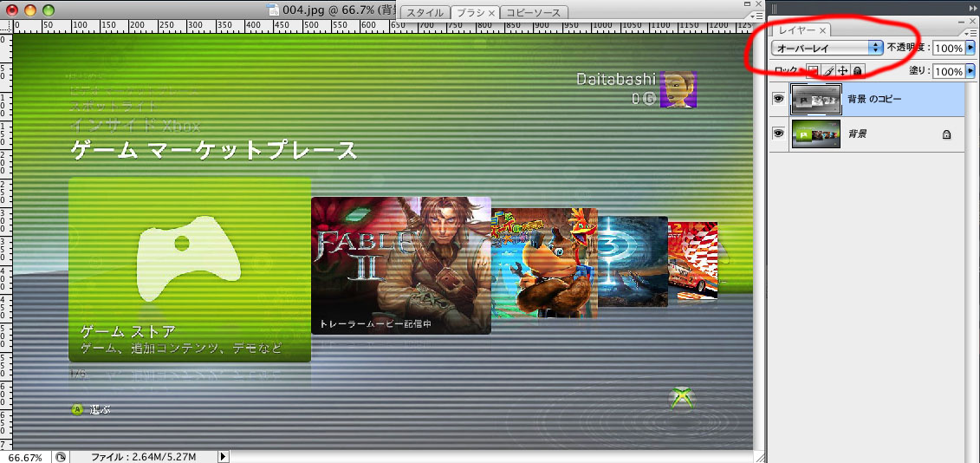
Task: Click the green A 選ぶ prompt in canvas
Action: tap(91, 410)
